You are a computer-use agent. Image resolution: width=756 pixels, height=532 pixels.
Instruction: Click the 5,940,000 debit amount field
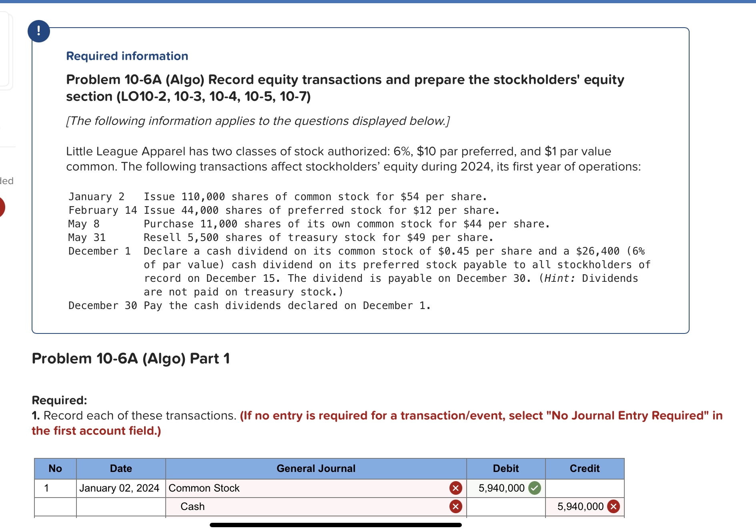pyautogui.click(x=501, y=488)
